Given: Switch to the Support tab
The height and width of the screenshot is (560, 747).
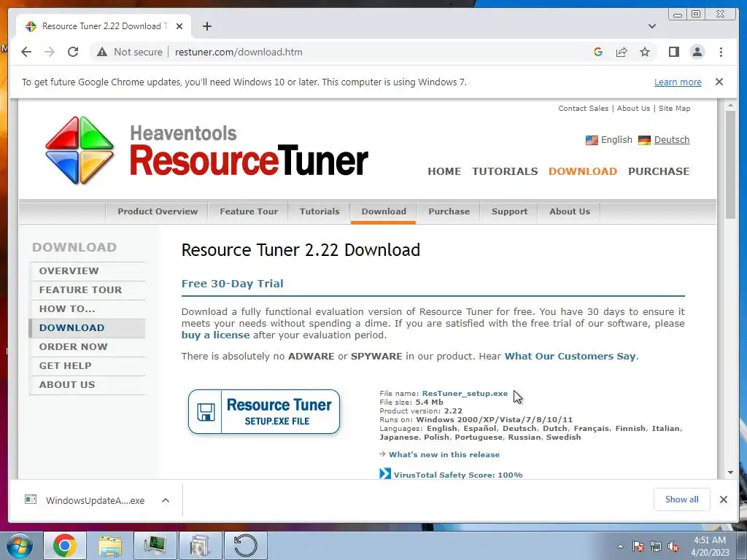Looking at the screenshot, I should (x=509, y=211).
